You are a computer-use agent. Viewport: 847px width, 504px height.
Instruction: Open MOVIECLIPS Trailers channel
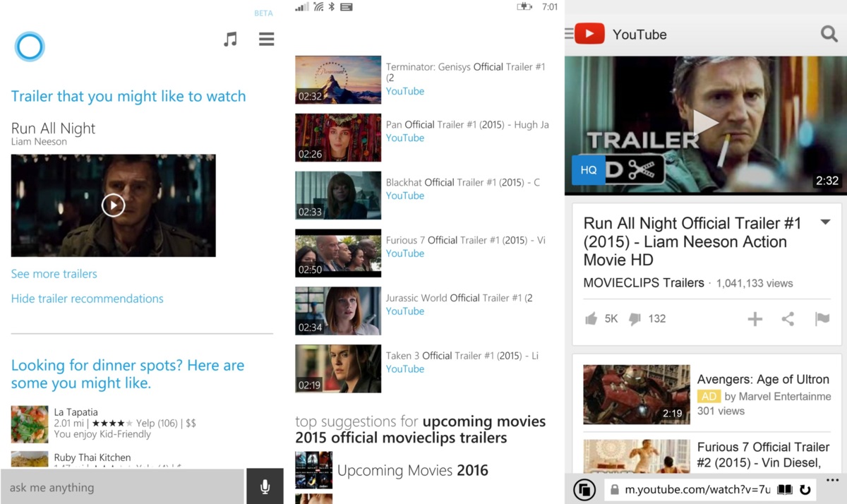click(x=644, y=283)
